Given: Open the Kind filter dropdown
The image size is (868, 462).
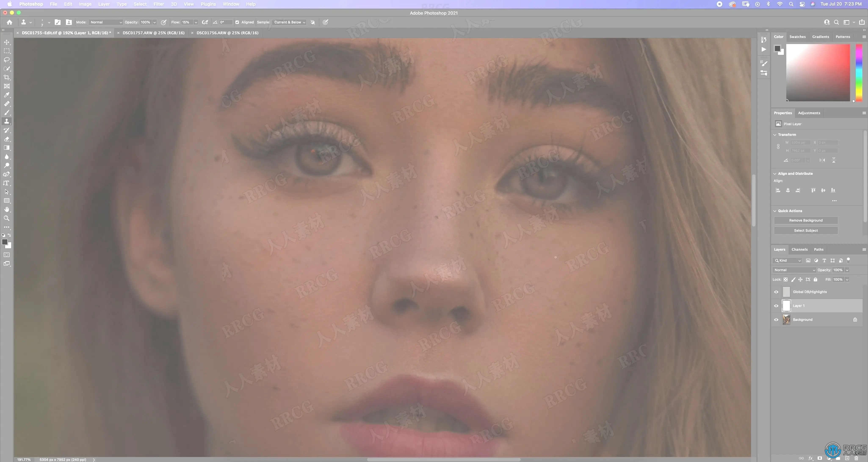Looking at the screenshot, I should click(x=787, y=260).
